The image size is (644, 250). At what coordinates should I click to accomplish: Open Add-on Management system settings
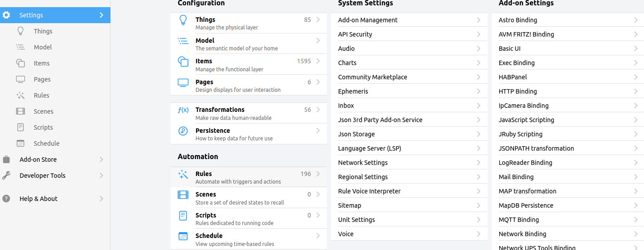point(409,20)
